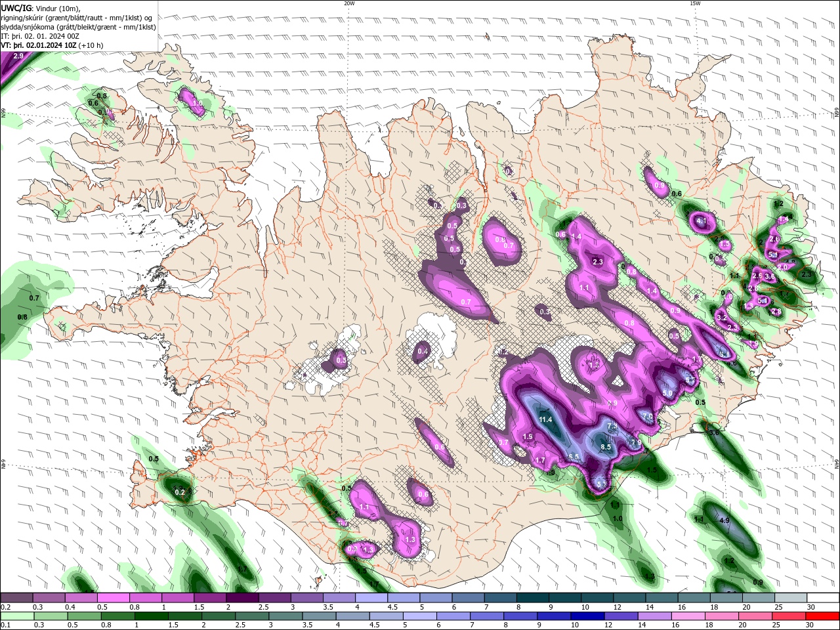This screenshot has width=840, height=630.
Task: Click the 4.9 value over southeast ocean
Action: pyautogui.click(x=724, y=520)
